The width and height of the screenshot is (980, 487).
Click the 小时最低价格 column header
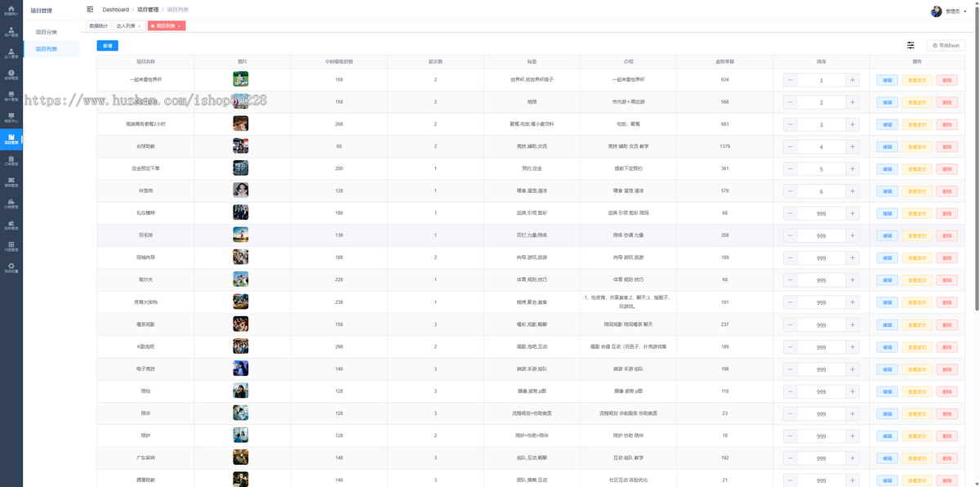click(x=339, y=61)
